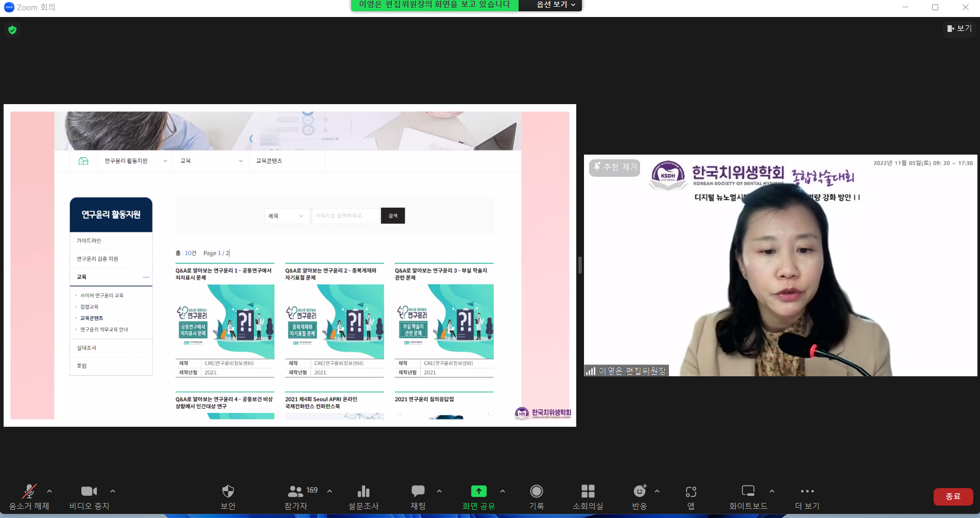Open the Participants (참가자) panel

coord(296,492)
